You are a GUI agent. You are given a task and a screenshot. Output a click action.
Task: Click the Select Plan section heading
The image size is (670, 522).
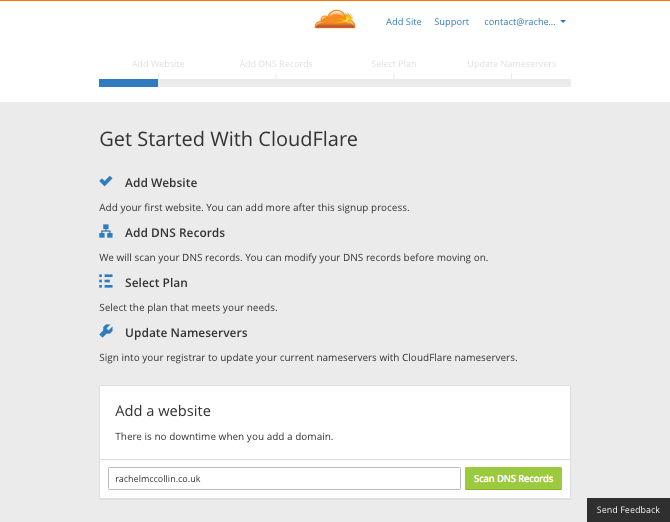pos(156,283)
